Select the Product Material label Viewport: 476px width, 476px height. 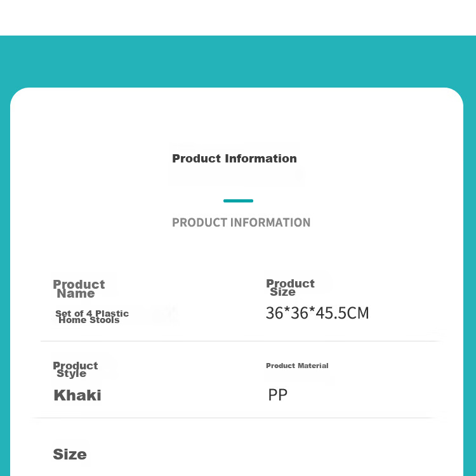[297, 366]
